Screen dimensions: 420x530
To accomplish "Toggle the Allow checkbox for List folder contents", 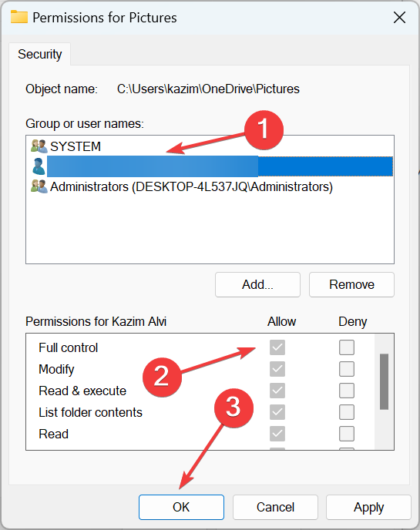I will pyautogui.click(x=277, y=412).
